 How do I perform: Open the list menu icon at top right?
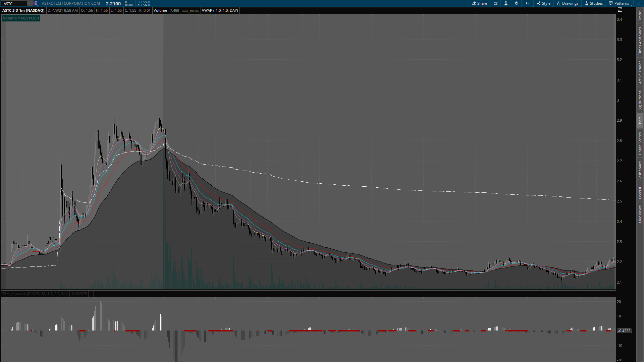tap(638, 3)
